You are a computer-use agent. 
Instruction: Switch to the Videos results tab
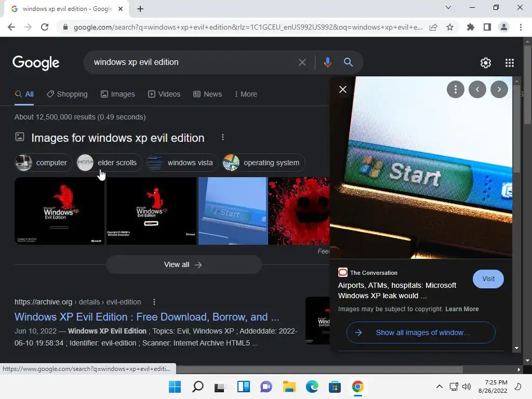(x=164, y=95)
